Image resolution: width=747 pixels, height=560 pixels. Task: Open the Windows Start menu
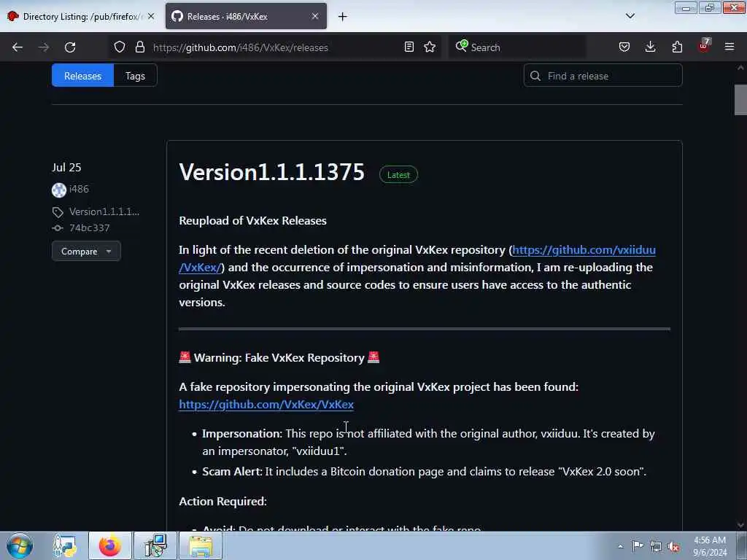pos(20,545)
